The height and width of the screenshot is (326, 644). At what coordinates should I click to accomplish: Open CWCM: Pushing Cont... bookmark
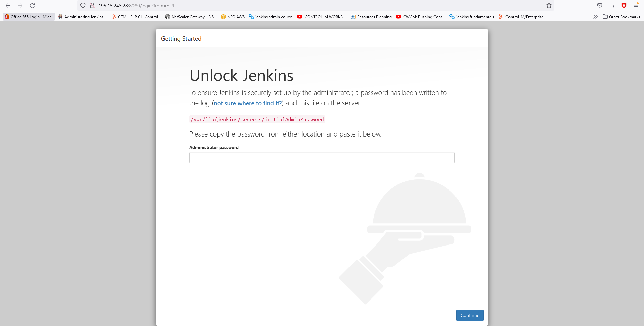pyautogui.click(x=421, y=17)
